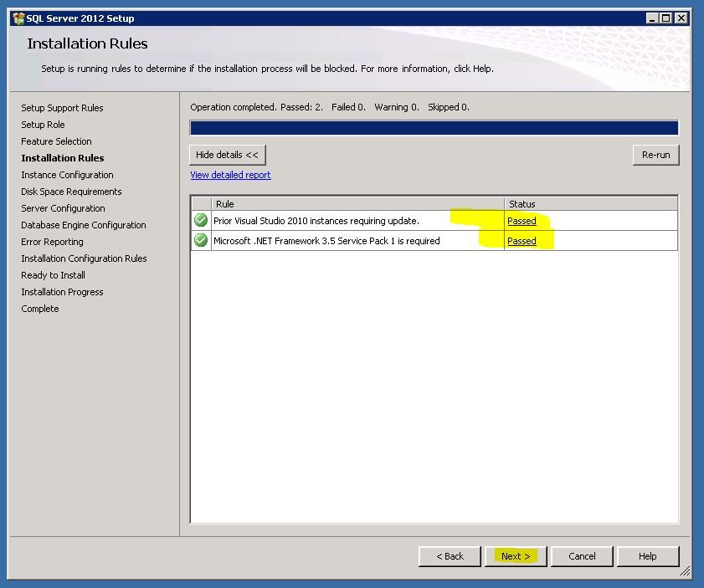
Task: Click green check icon for .NET Framework rule
Action: (201, 240)
